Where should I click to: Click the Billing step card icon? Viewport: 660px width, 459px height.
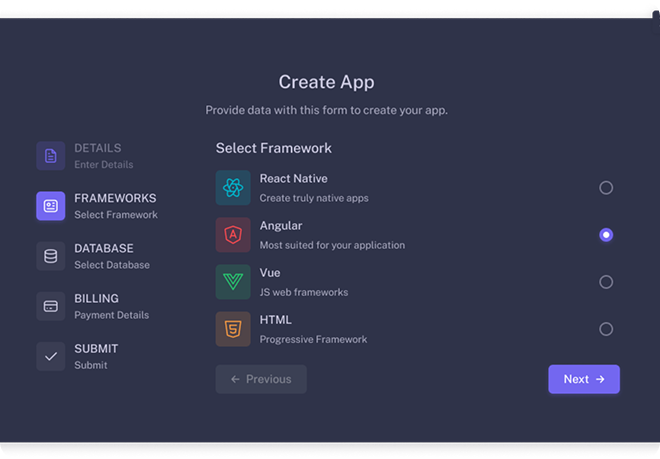(x=51, y=306)
